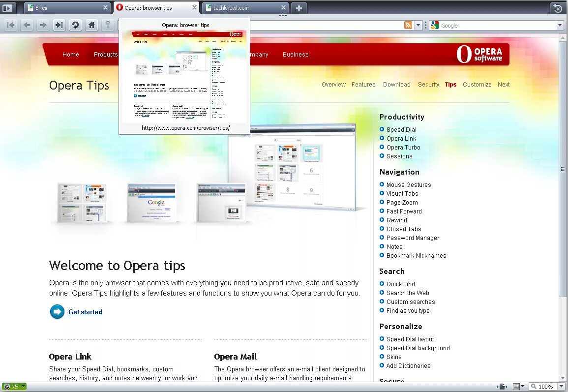Click the Rewind navigation button
568x392 pixels.
click(x=11, y=25)
